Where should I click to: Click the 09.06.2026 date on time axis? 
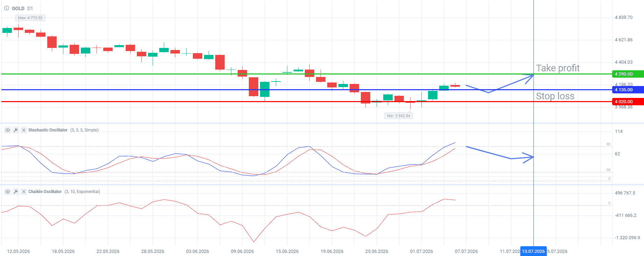[x=243, y=251]
